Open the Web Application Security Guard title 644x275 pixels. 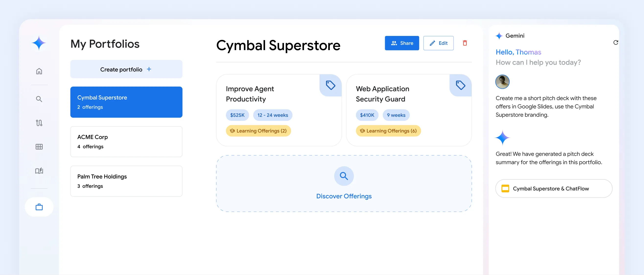coord(383,94)
